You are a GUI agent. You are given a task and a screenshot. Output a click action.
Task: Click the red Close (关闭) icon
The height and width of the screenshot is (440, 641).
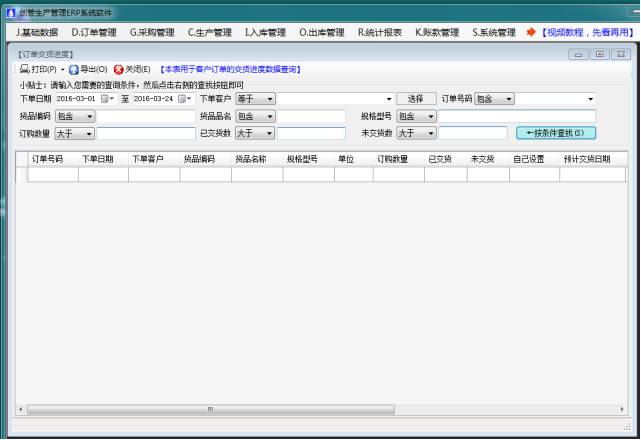(119, 70)
